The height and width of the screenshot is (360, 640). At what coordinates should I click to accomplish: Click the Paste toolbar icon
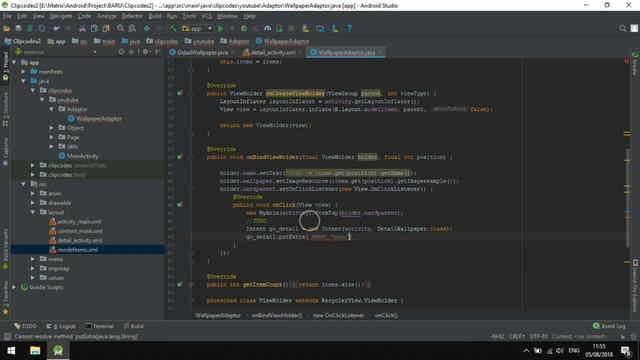(106, 29)
